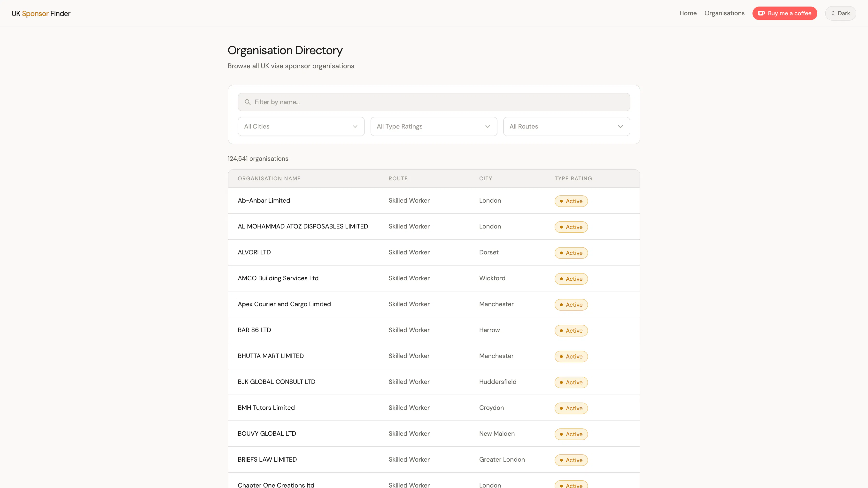The height and width of the screenshot is (488, 868).
Task: Click Route column header
Action: 398,178
